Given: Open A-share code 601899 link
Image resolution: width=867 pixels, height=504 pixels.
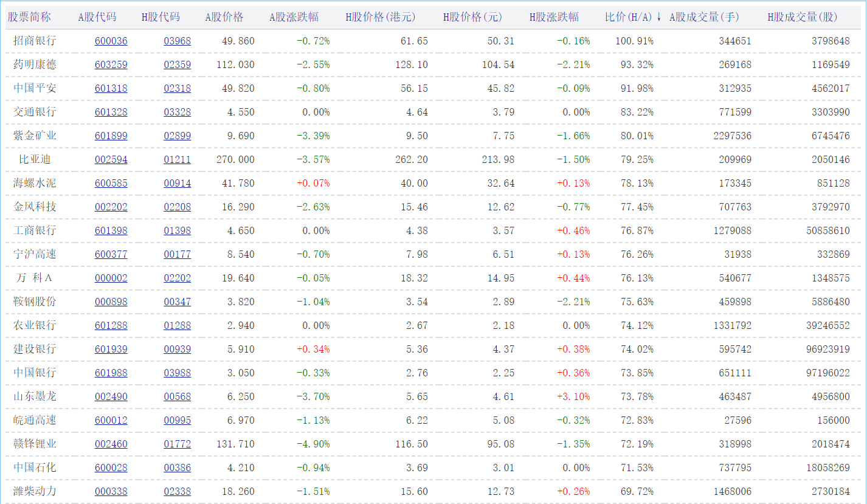Looking at the screenshot, I should 111,136.
